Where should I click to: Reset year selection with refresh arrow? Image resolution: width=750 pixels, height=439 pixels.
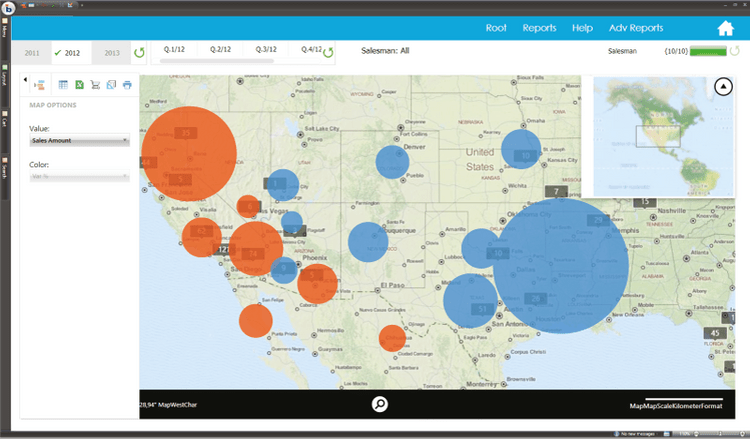pos(139,52)
